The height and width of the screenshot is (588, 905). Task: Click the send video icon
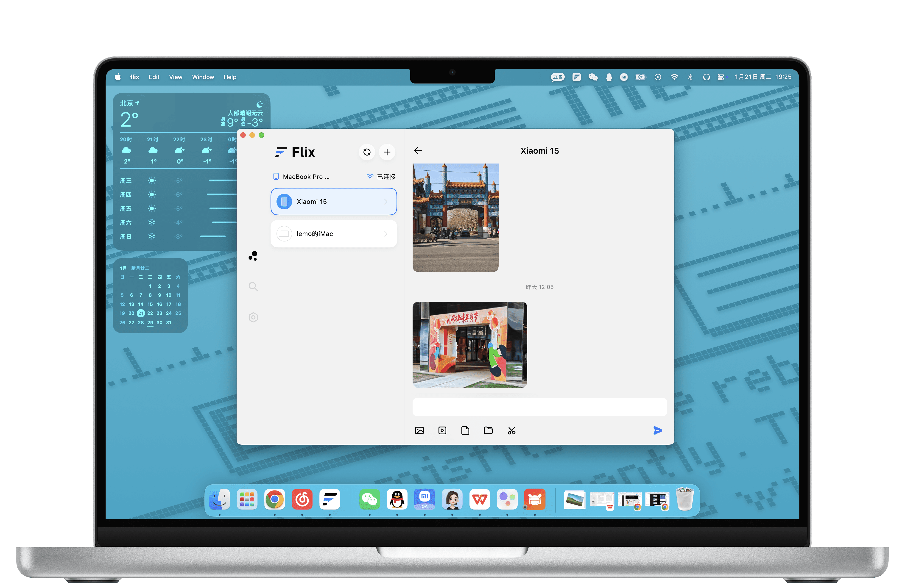click(442, 430)
